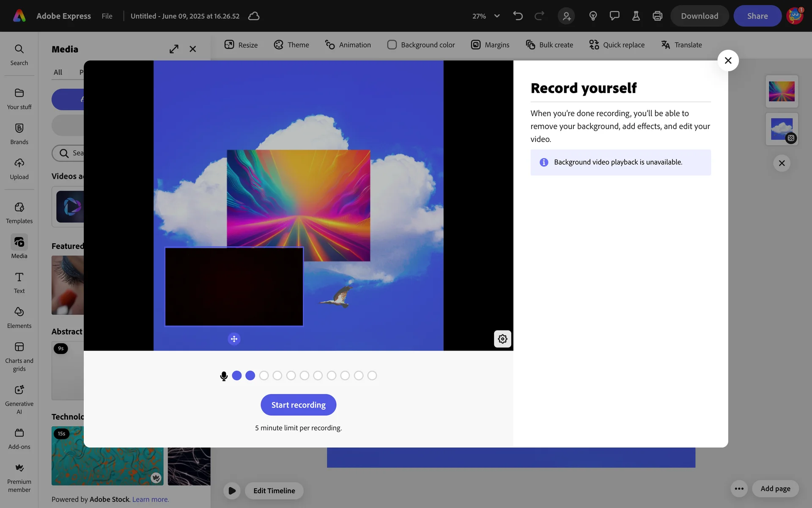The image size is (812, 508).
Task: Click the move handle under webcam frame
Action: pyautogui.click(x=234, y=339)
